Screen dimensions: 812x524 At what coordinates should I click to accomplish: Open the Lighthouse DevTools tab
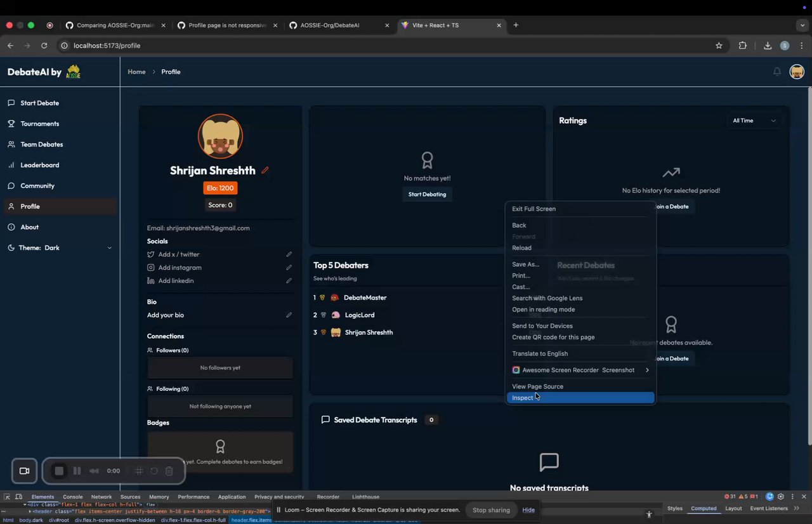click(365, 497)
